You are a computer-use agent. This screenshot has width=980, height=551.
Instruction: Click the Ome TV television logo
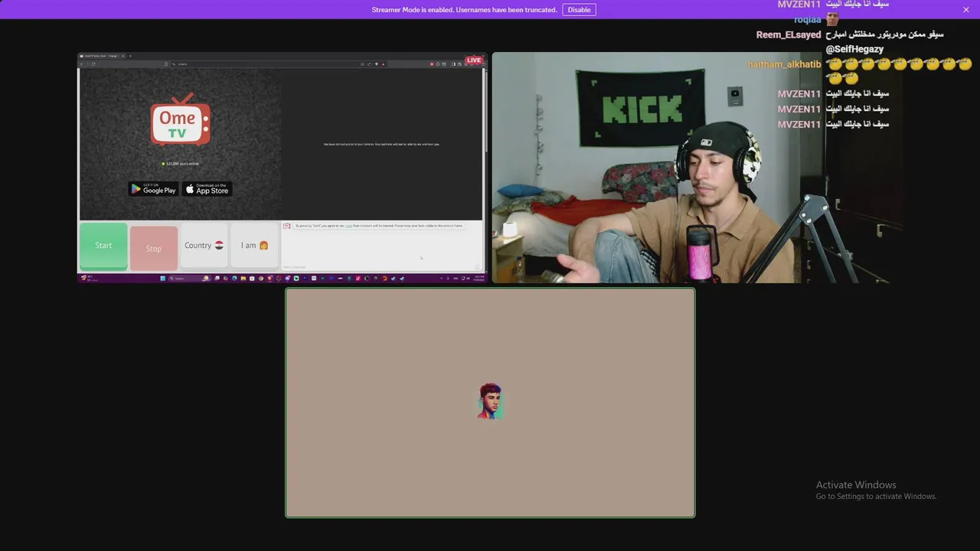180,119
